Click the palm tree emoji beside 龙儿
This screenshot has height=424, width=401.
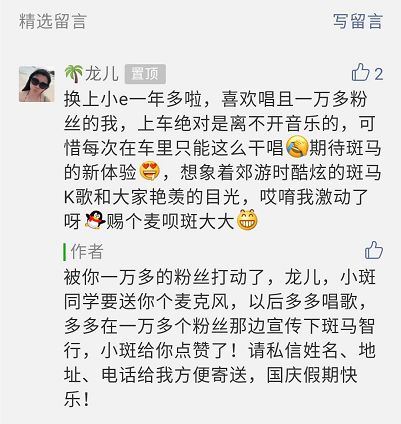pyautogui.click(x=73, y=74)
